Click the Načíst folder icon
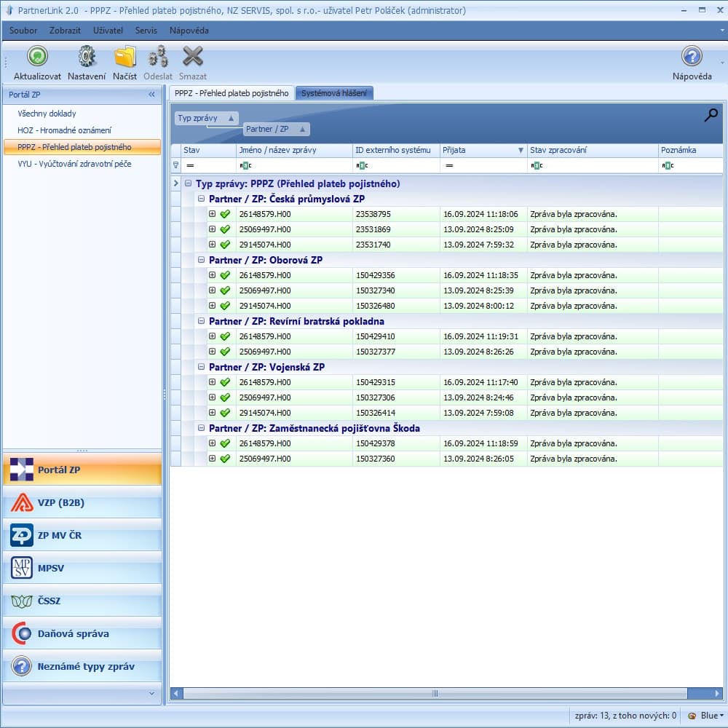The width and height of the screenshot is (728, 728). click(x=125, y=57)
